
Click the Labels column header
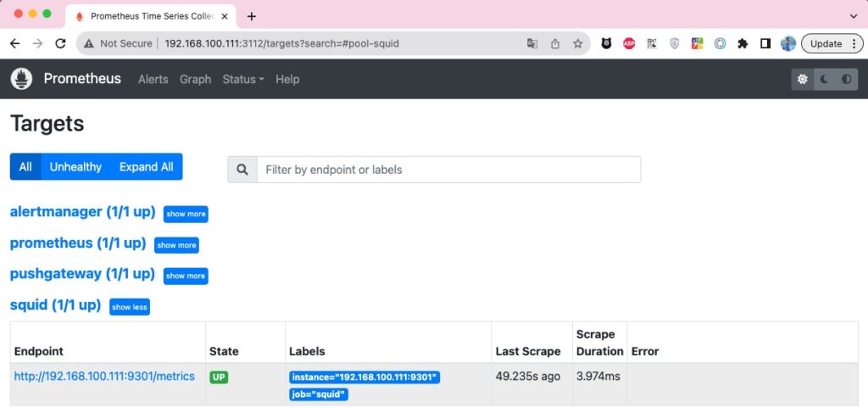tap(307, 351)
